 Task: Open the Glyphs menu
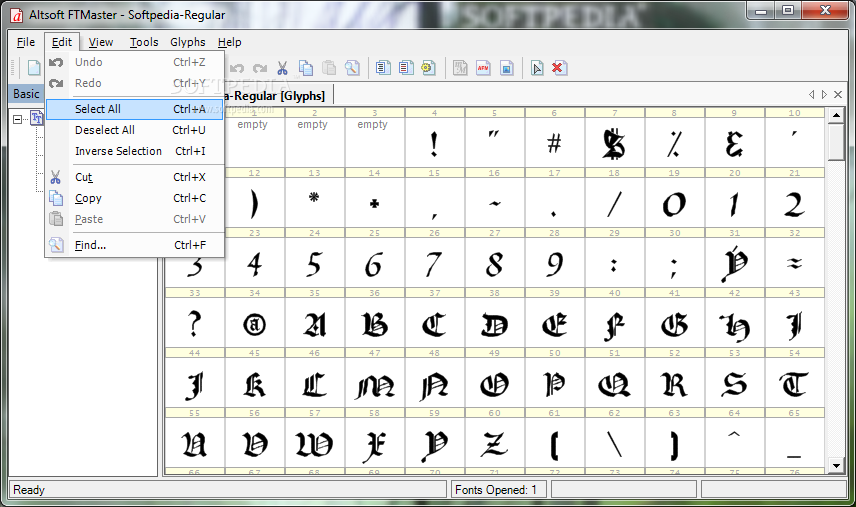click(187, 42)
